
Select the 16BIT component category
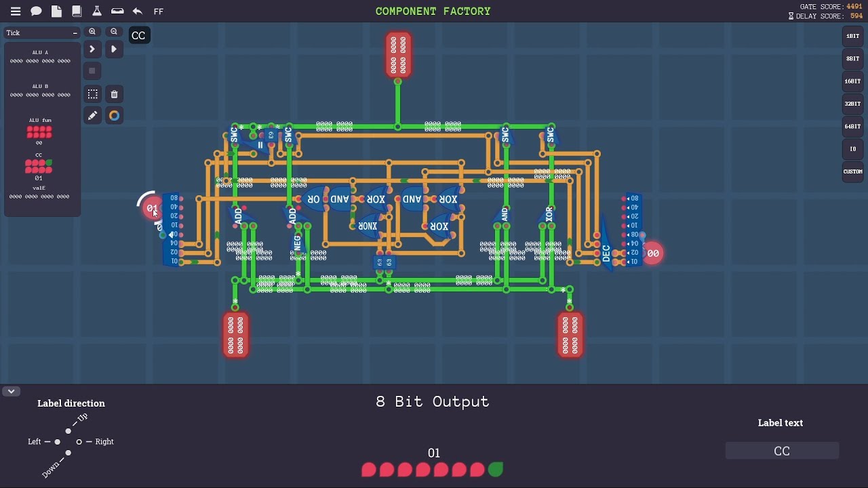852,81
